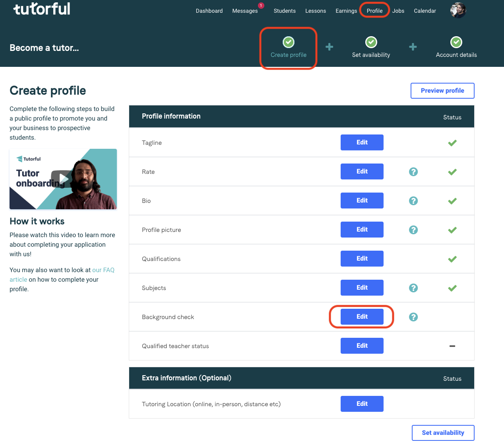
Task: Go to the Create profile step
Action: (289, 48)
